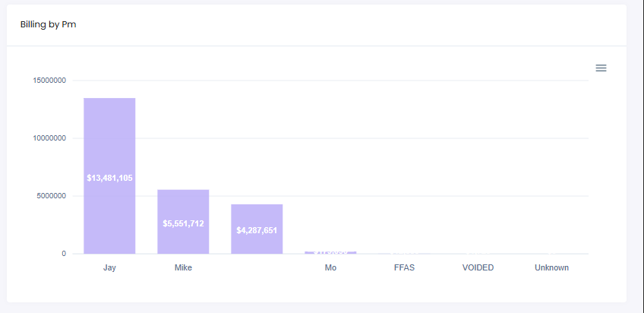Click the FFAS x-axis label
This screenshot has height=313, width=644.
(404, 268)
